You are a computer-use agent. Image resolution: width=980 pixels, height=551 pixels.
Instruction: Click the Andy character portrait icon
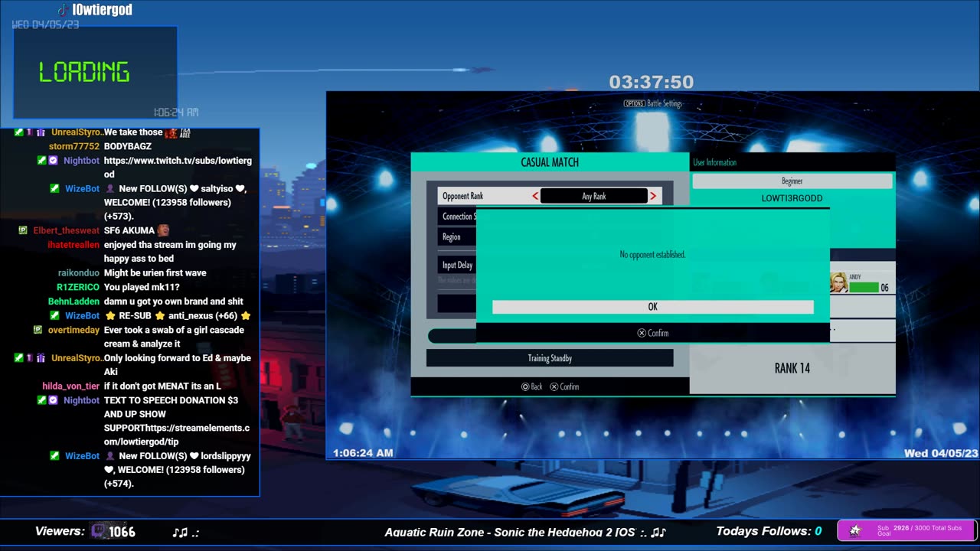tap(838, 282)
